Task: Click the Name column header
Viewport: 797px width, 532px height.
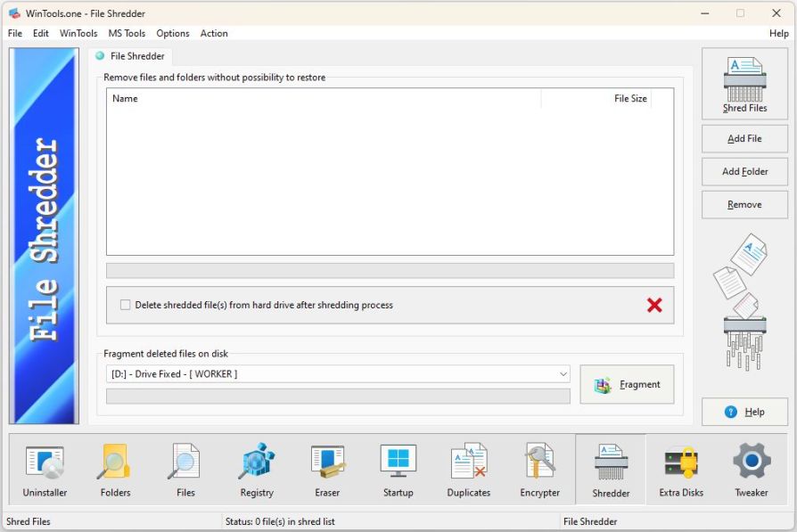Action: click(x=324, y=99)
